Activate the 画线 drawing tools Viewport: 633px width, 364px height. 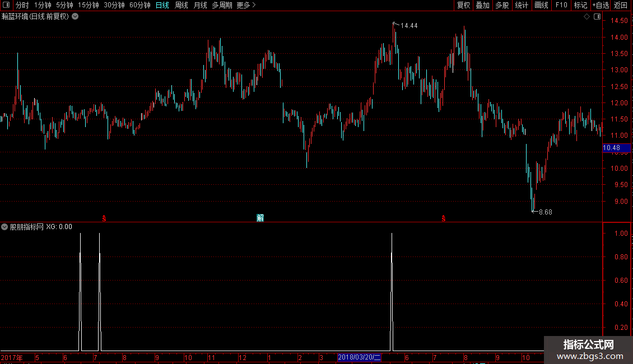541,5
